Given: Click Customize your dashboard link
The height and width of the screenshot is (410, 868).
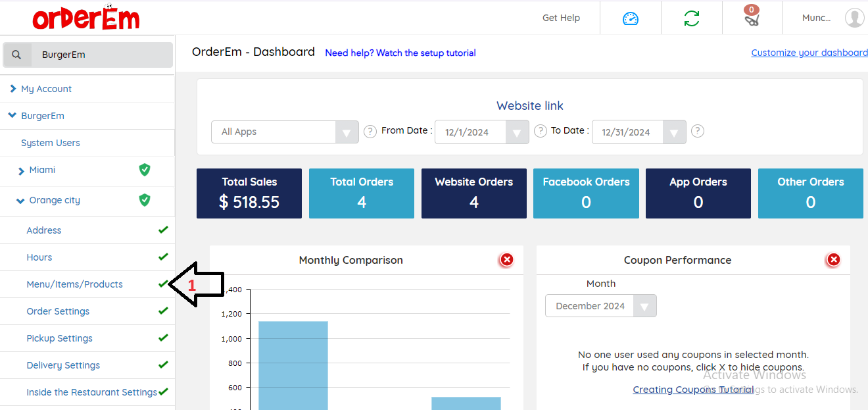Looking at the screenshot, I should point(809,53).
